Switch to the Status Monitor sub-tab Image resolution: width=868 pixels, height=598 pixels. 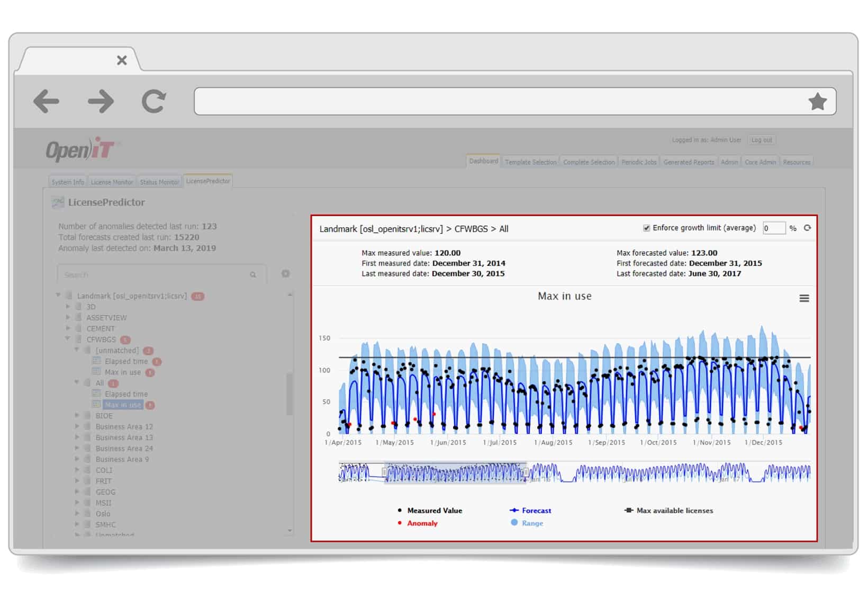pos(159,182)
